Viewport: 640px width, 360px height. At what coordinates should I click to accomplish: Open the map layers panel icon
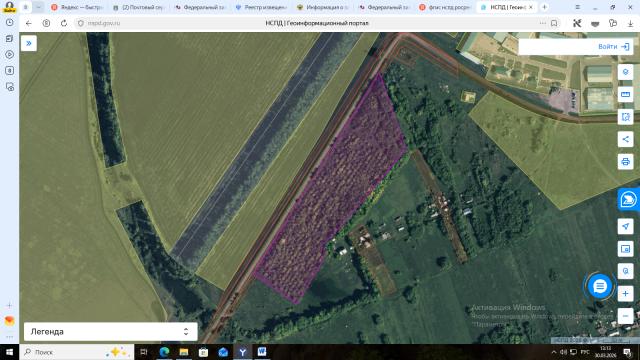coord(625,72)
